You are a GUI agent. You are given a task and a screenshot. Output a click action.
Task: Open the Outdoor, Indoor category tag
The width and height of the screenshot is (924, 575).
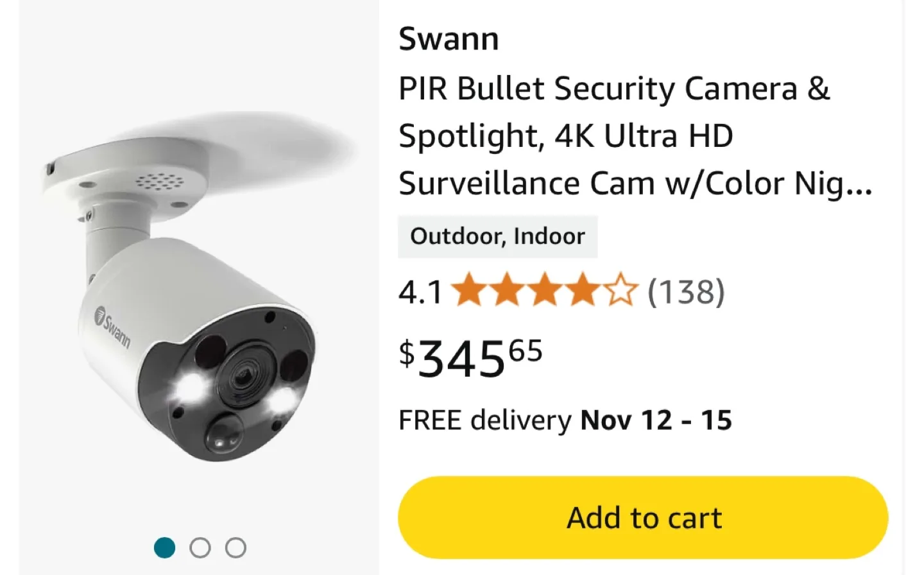pyautogui.click(x=498, y=236)
